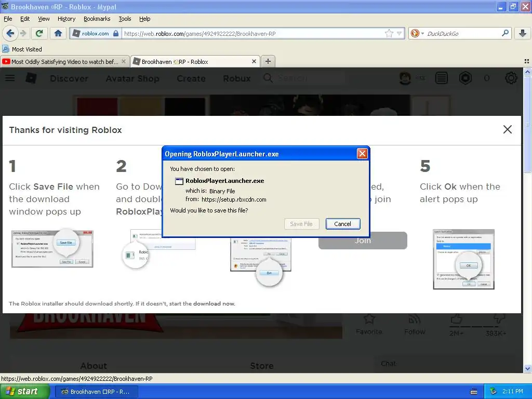Bookmark this page with the star icon
This screenshot has height=399, width=532.
(389, 33)
